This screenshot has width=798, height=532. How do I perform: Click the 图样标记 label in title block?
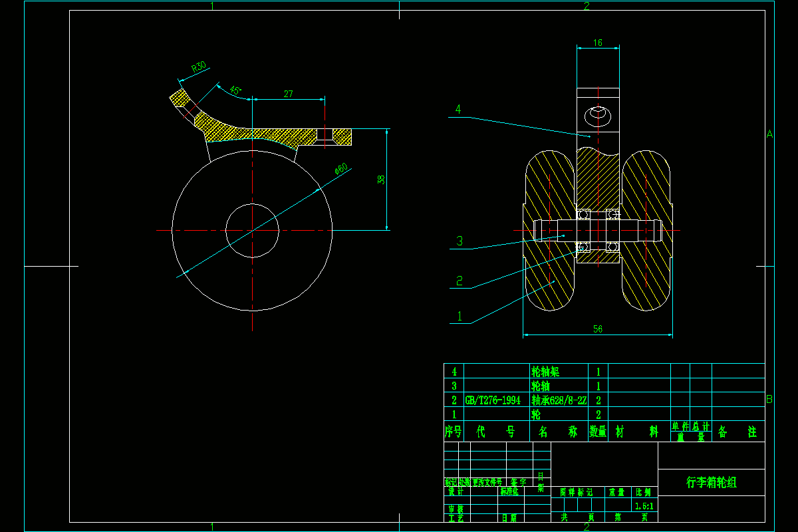point(576,492)
